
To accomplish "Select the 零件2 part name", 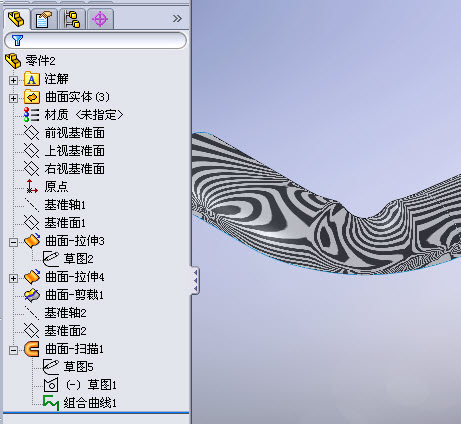I will tap(40, 61).
